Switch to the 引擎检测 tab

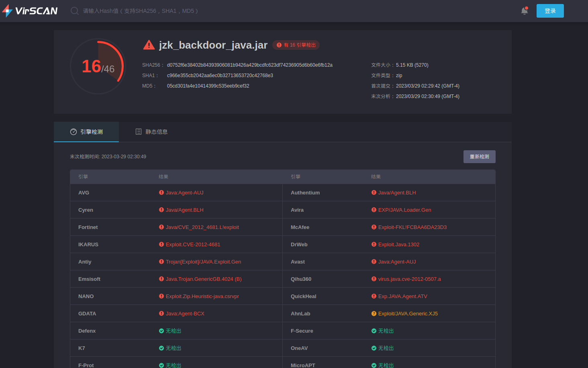(x=86, y=132)
